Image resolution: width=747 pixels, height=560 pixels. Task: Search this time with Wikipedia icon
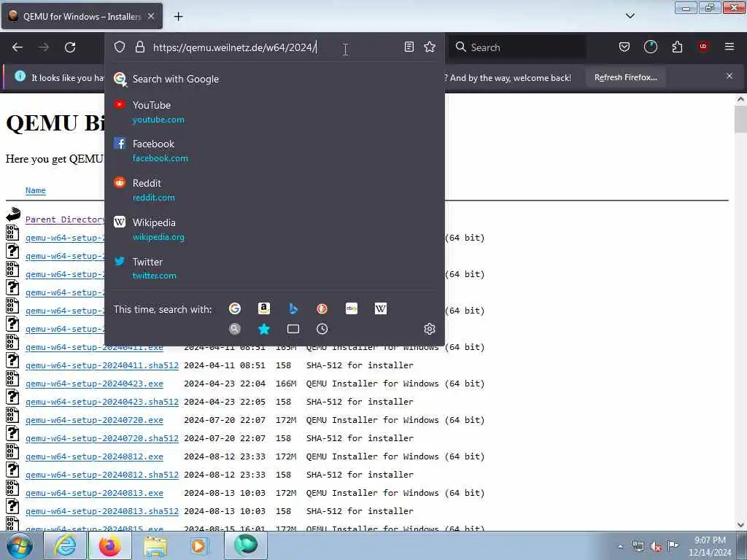point(381,308)
